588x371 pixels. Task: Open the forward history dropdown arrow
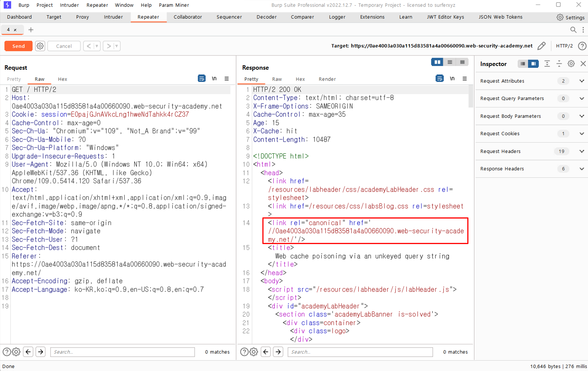tap(117, 46)
